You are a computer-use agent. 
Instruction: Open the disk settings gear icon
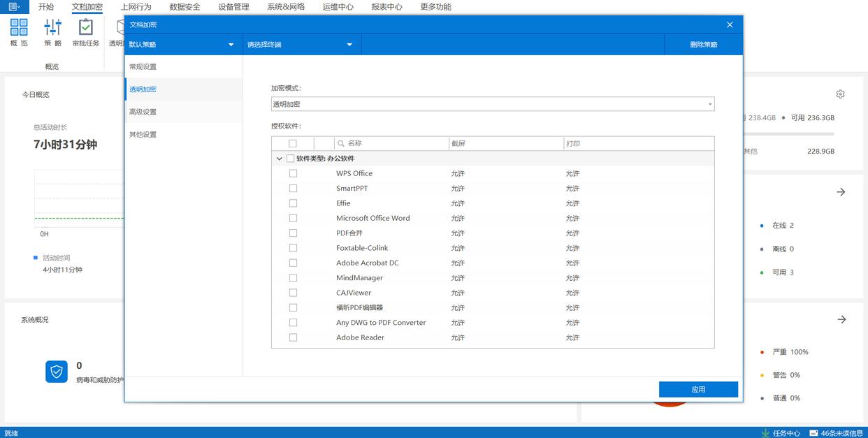tap(840, 94)
